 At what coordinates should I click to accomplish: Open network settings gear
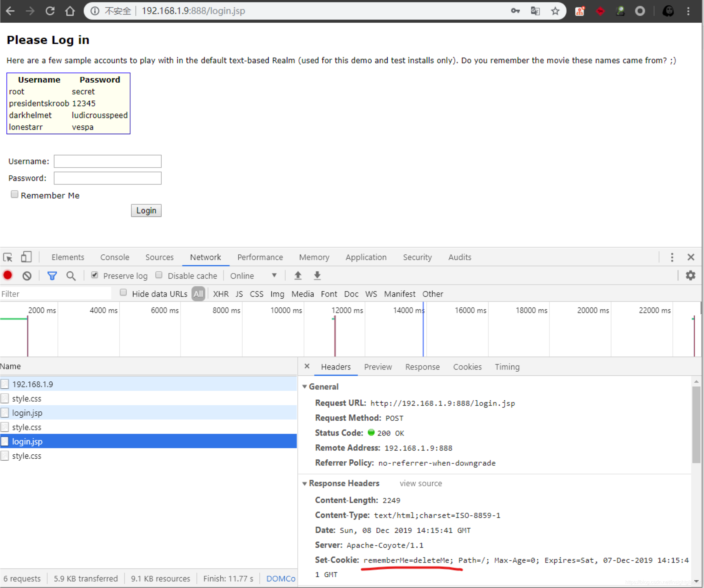[x=690, y=275]
